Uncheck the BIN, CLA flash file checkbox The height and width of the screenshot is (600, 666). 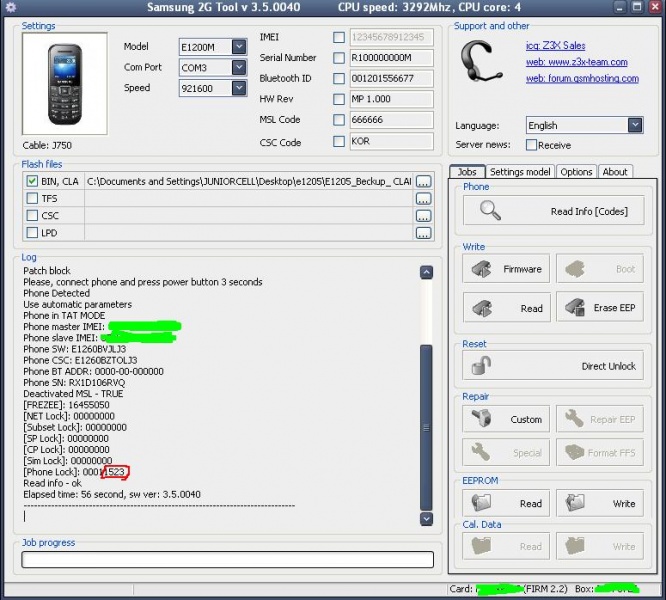click(32, 181)
